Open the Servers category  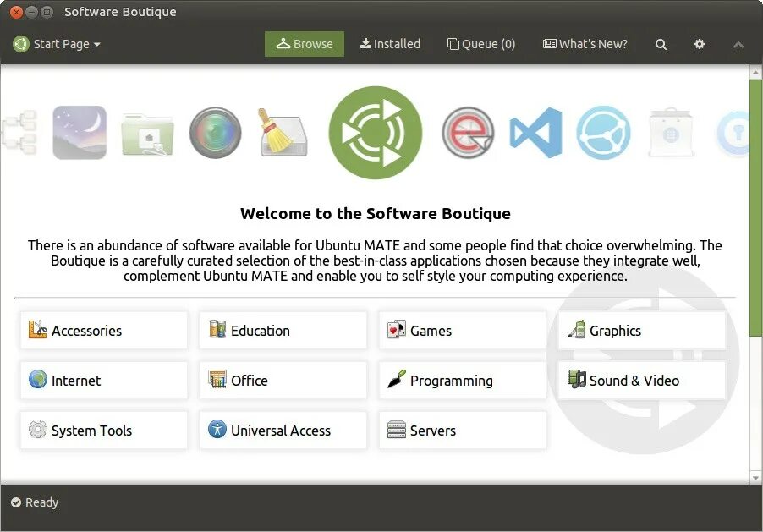click(462, 431)
